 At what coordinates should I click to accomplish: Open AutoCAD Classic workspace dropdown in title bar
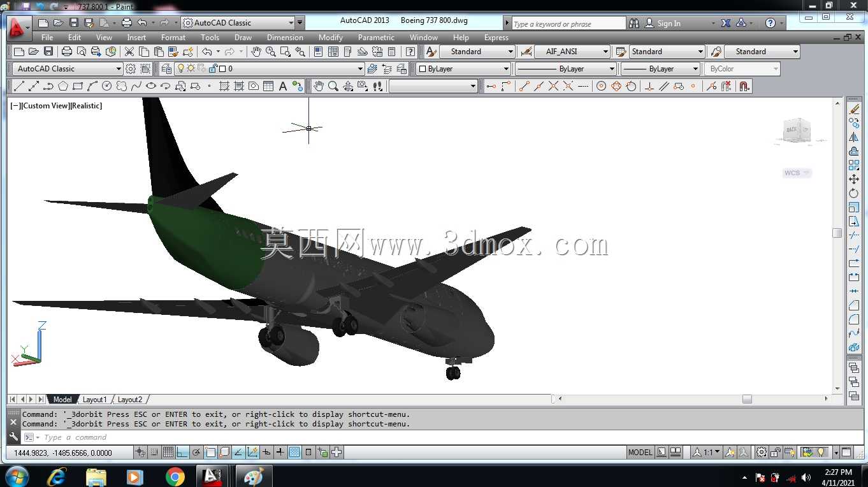click(238, 23)
